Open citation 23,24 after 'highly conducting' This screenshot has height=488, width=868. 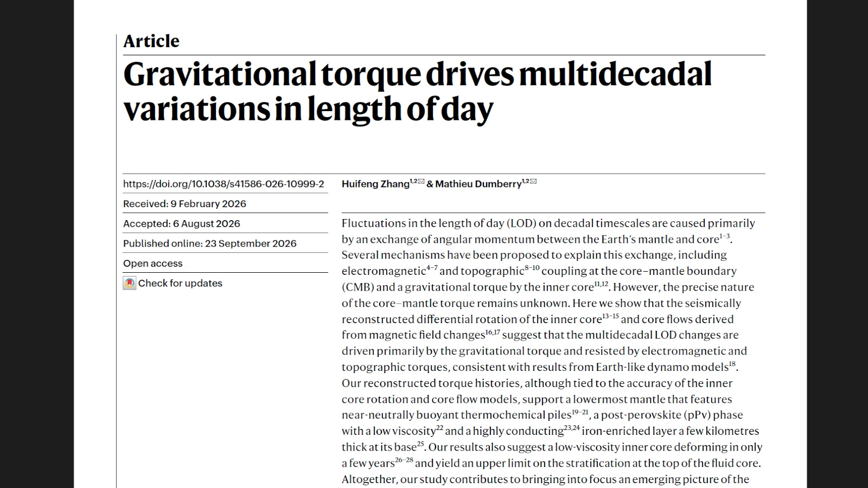572,427
